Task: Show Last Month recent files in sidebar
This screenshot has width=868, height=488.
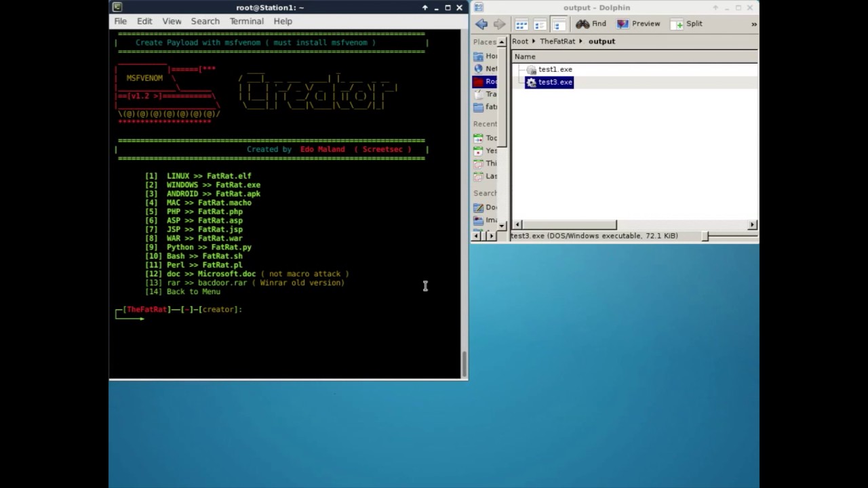Action: point(486,176)
